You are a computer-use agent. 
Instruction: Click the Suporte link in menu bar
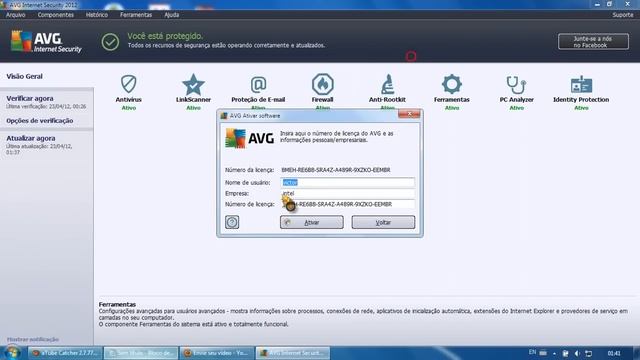click(623, 15)
